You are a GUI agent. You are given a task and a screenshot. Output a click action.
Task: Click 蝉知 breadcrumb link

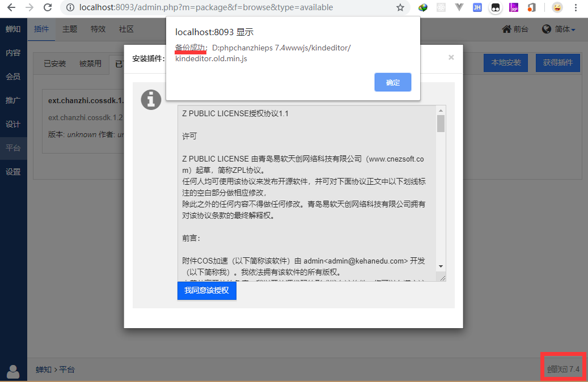44,370
